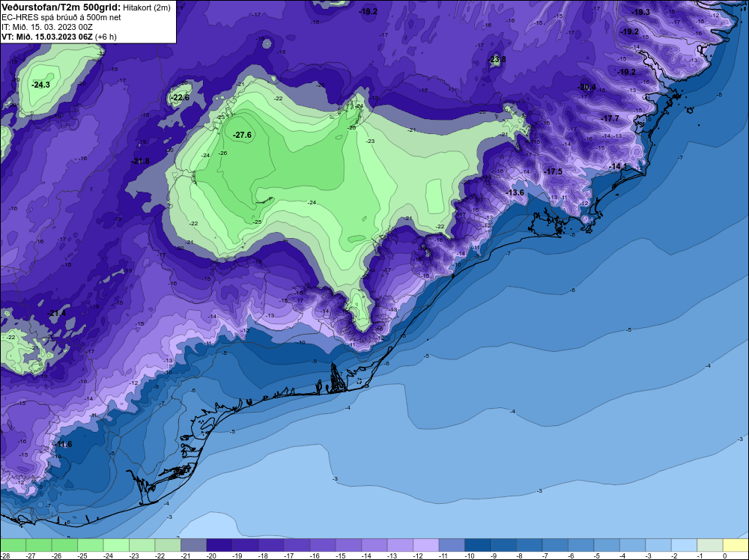This screenshot has width=749, height=560.
Task: Click the 'IT: Mið. 15. 03. 2023 00Z' line
Action: tap(46, 27)
